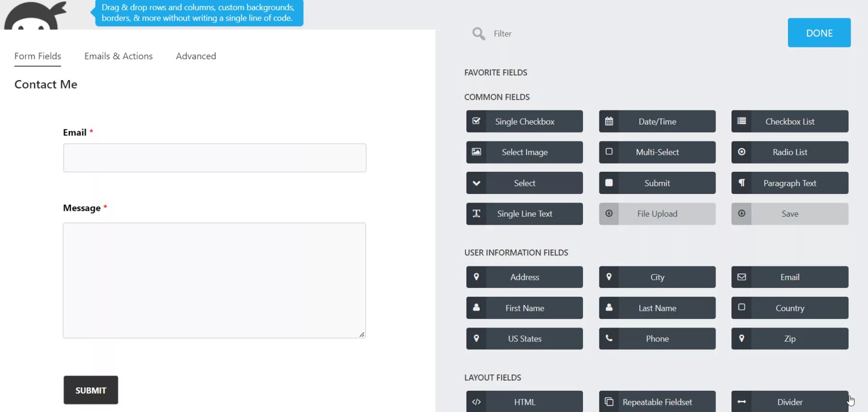The width and height of the screenshot is (868, 412).
Task: Click the Message text area resize handle
Action: click(x=362, y=334)
